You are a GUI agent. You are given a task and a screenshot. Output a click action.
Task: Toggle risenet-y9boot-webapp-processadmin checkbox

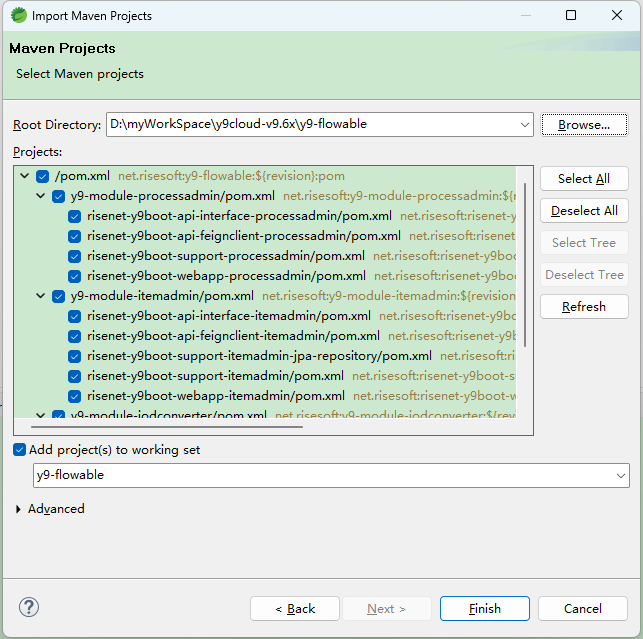(x=75, y=276)
